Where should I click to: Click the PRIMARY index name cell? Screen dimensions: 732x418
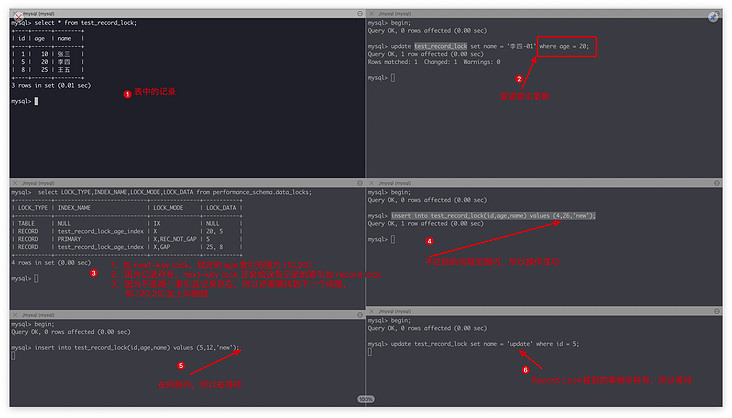point(69,239)
